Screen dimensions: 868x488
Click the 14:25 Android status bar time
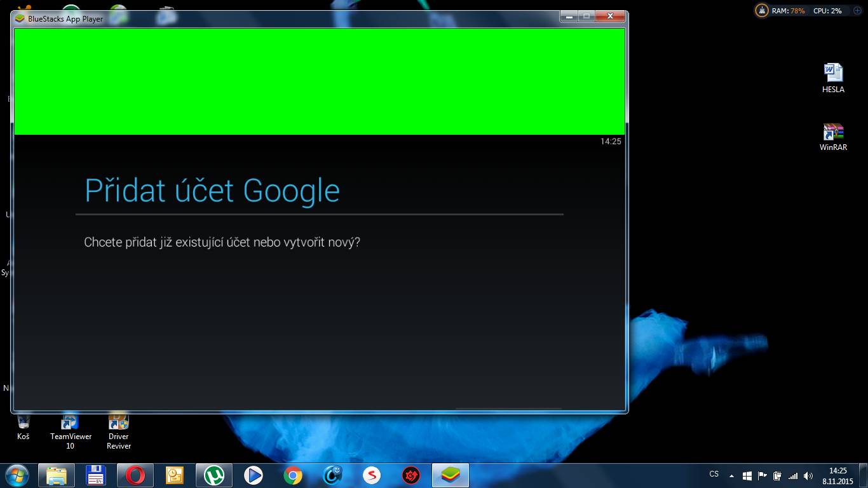click(611, 141)
